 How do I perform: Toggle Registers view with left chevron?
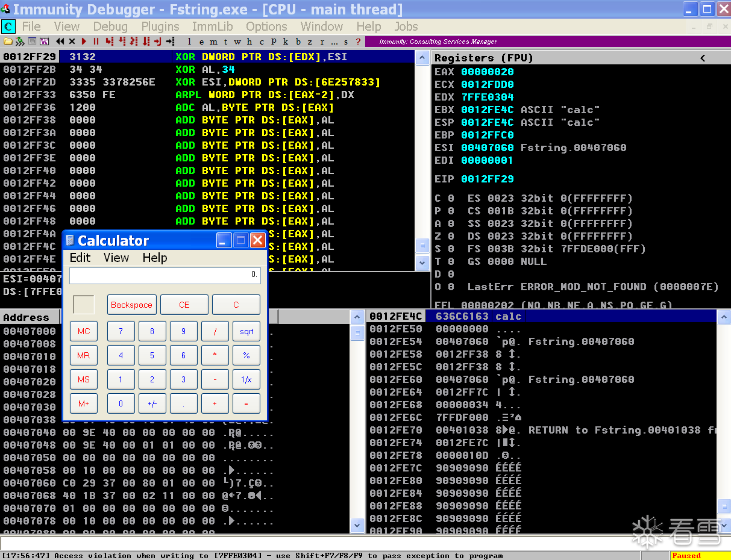(702, 58)
